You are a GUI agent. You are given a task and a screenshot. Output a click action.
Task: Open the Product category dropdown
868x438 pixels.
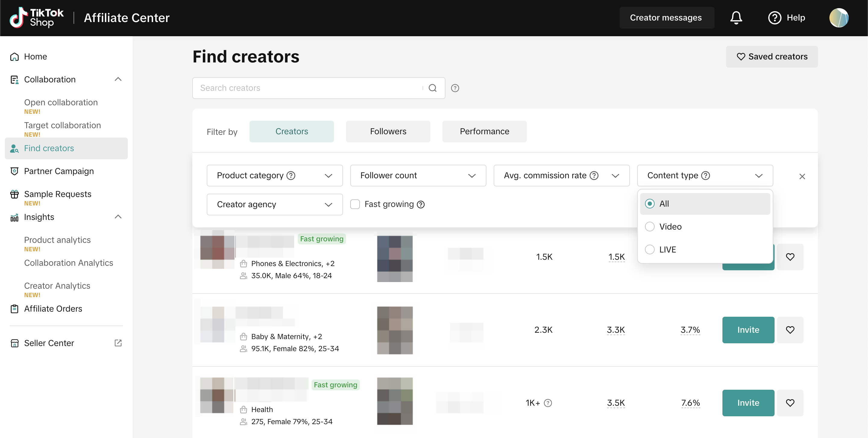(x=274, y=175)
